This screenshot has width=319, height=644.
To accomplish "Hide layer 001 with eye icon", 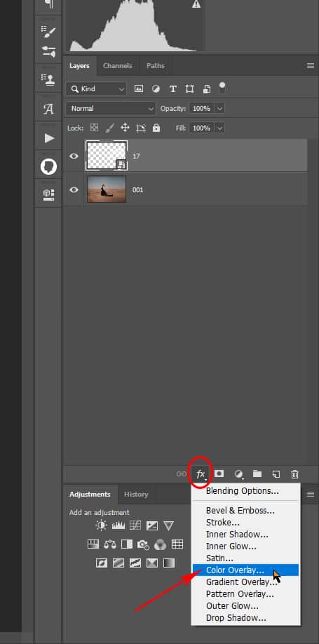I will tap(74, 189).
